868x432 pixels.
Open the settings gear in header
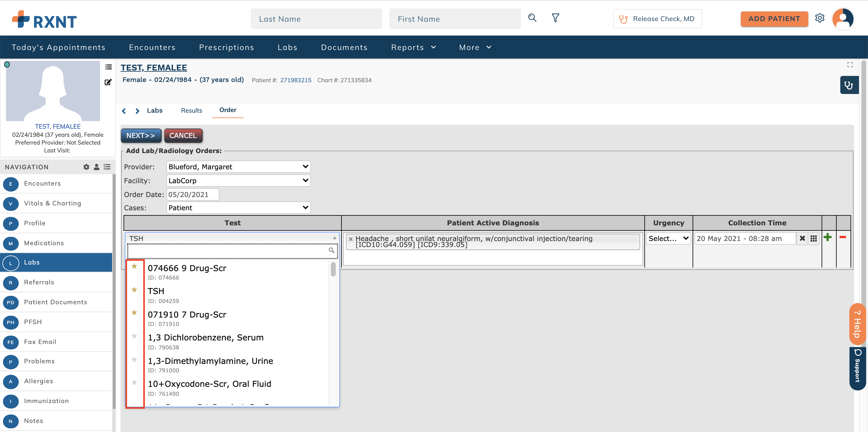coord(819,18)
